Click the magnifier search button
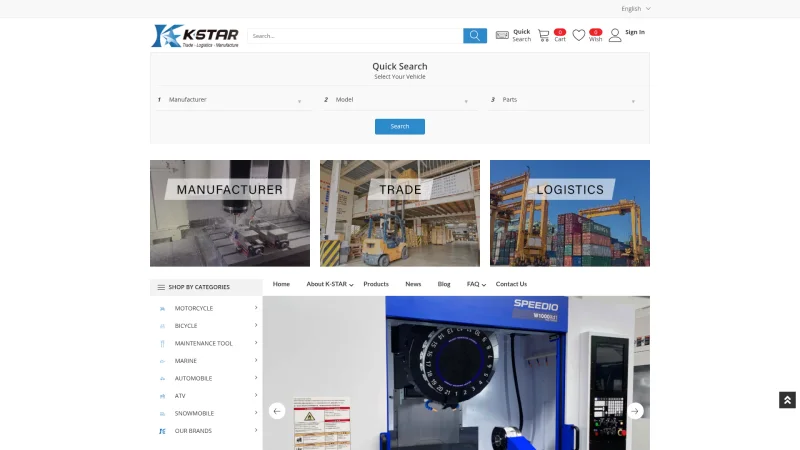 coord(474,36)
